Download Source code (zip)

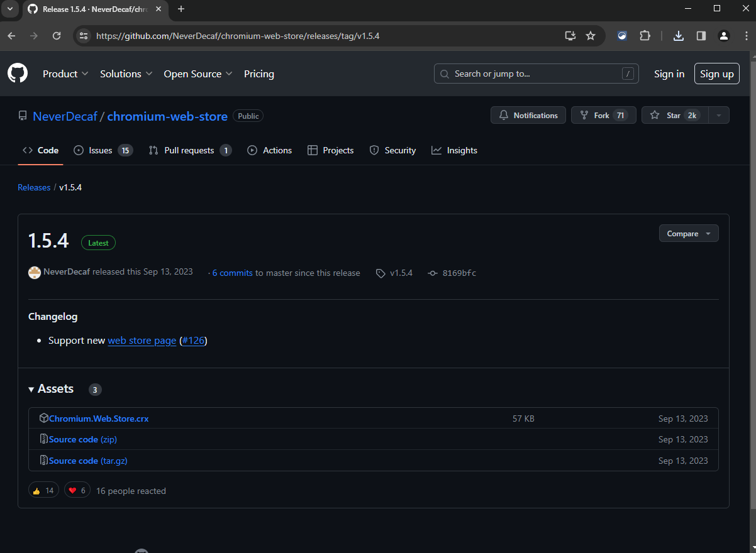pos(83,440)
